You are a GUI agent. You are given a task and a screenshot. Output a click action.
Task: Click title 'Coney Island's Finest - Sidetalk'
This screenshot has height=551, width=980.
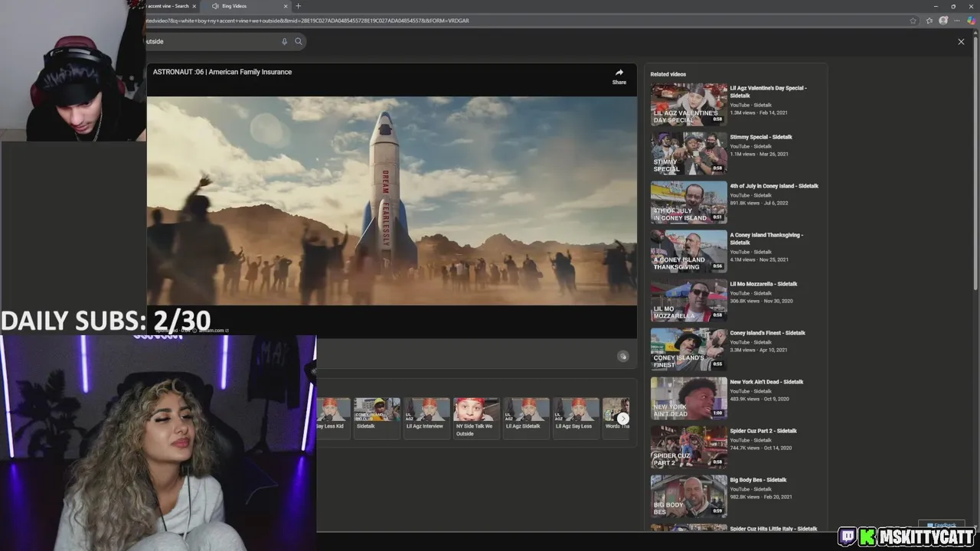(767, 333)
